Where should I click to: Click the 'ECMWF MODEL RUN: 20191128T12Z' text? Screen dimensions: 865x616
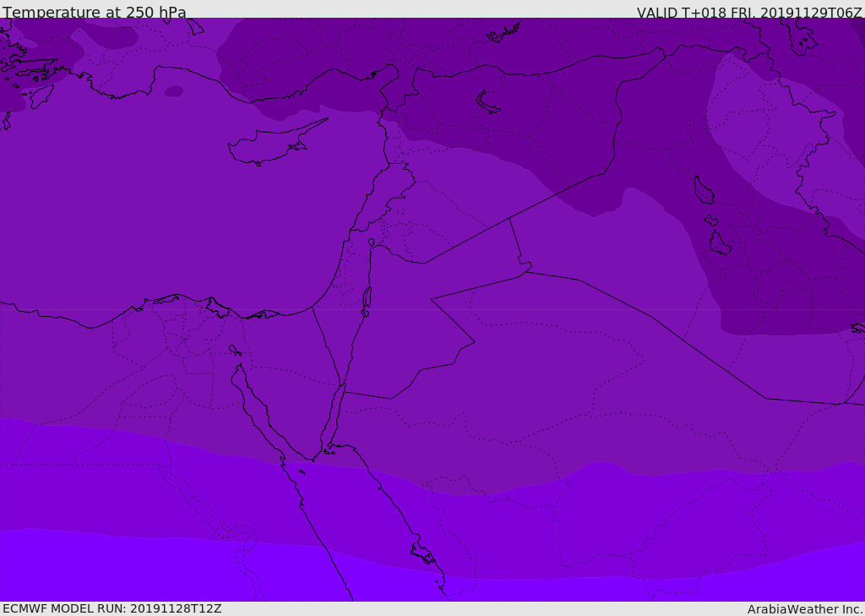[x=112, y=608]
